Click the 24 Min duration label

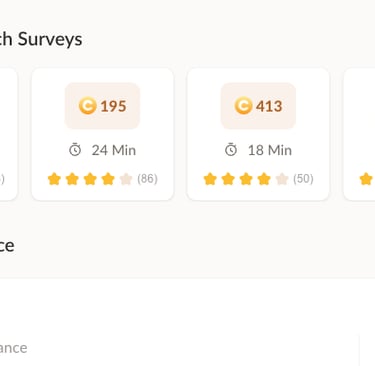(114, 150)
